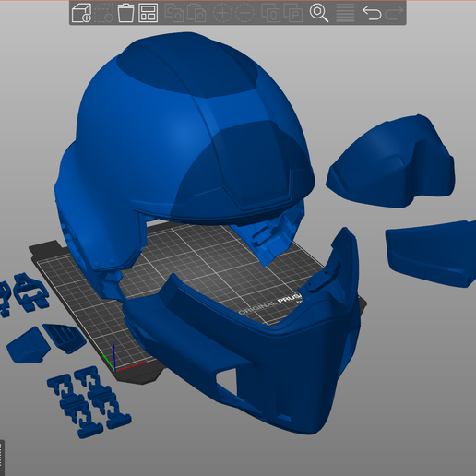The height and width of the screenshot is (476, 476).
Task: Click the Split to objects icon
Action: pos(270,13)
